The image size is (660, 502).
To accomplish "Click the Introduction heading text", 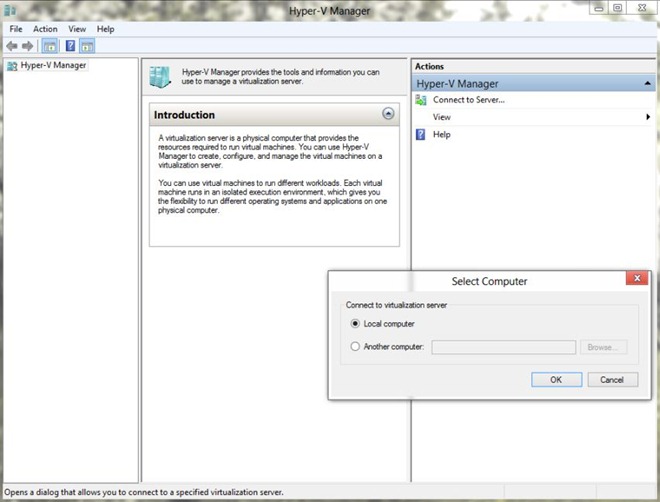I will point(184,115).
